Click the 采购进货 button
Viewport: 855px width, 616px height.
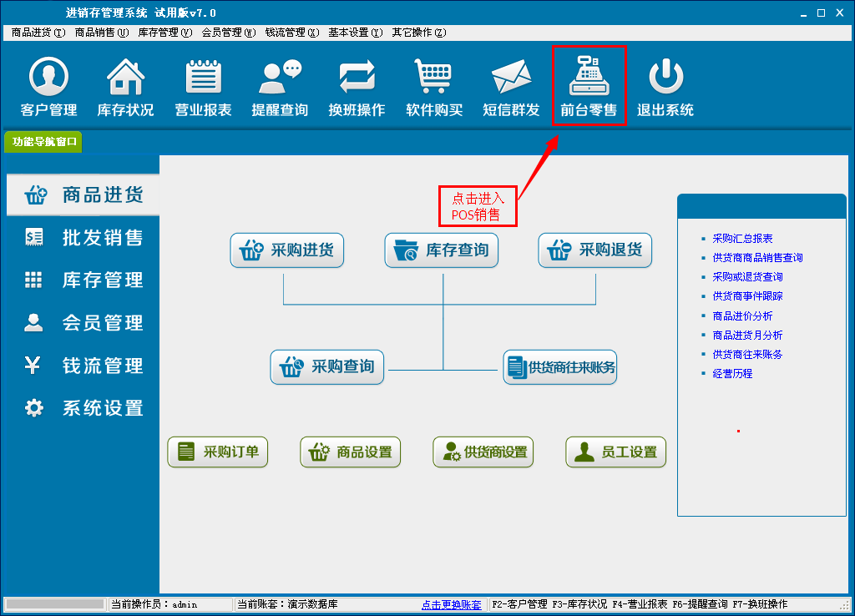287,250
